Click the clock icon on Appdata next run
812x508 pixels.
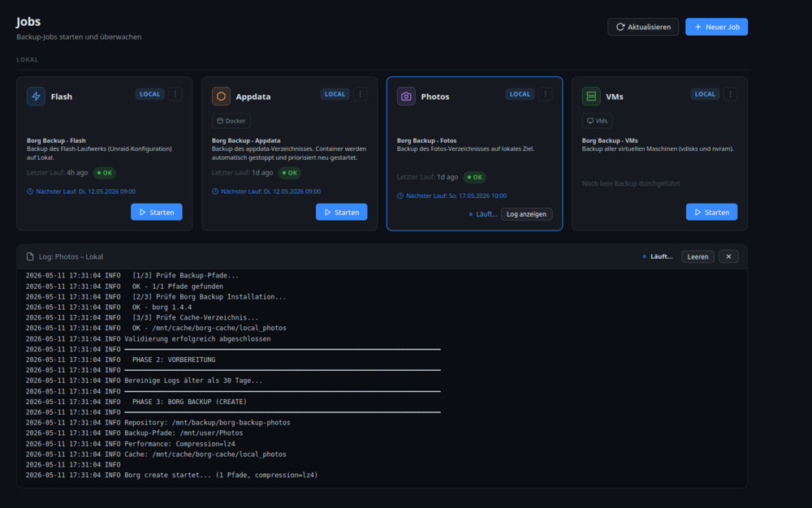pos(215,192)
